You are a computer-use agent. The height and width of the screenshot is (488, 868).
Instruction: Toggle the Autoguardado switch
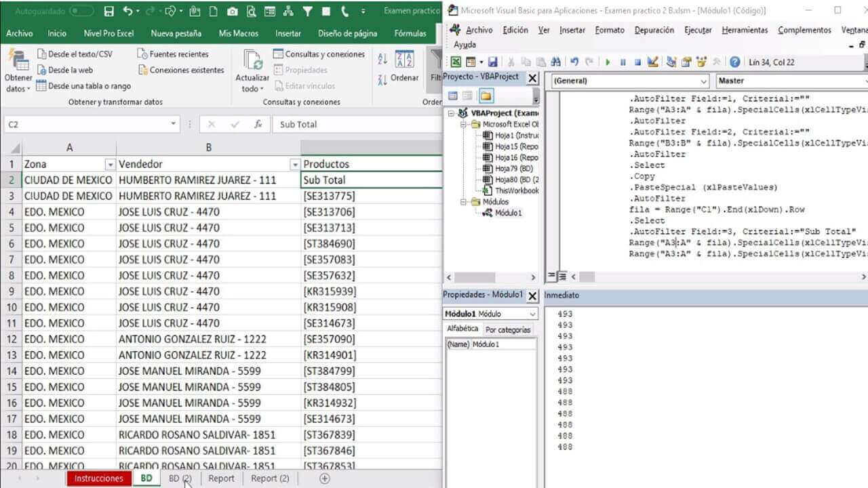click(x=81, y=12)
